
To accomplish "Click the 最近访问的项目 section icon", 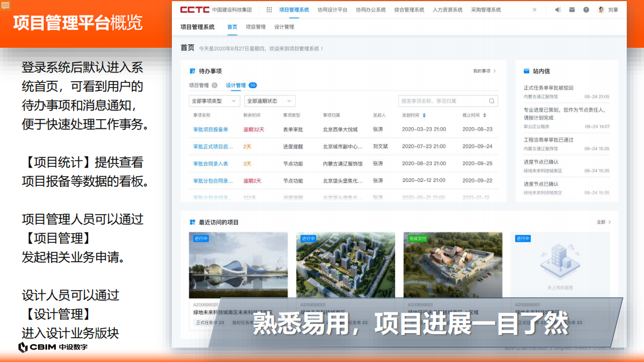I will pyautogui.click(x=192, y=222).
